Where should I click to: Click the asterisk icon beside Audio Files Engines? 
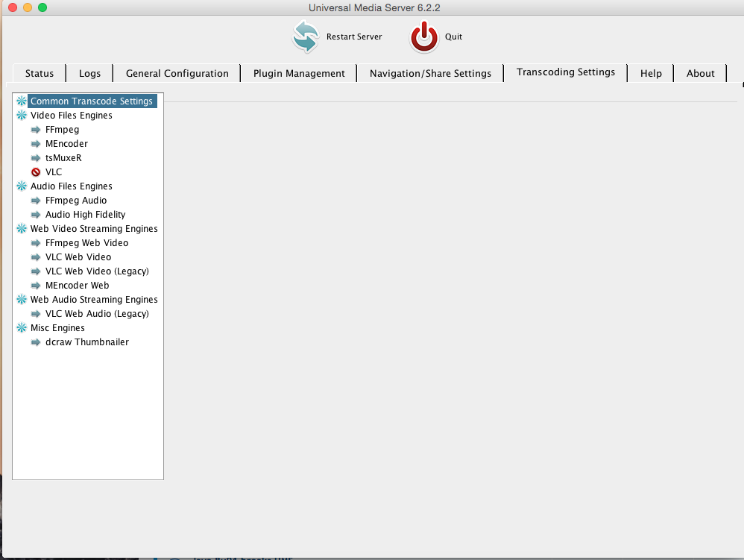22,186
